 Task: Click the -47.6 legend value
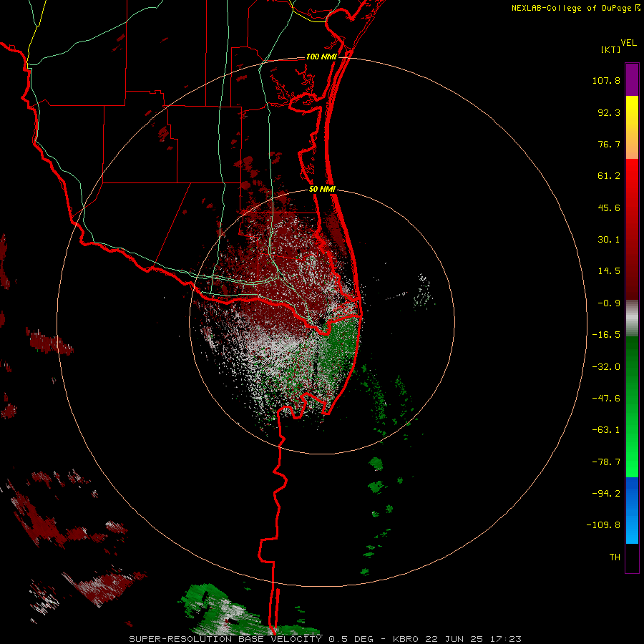click(x=606, y=399)
